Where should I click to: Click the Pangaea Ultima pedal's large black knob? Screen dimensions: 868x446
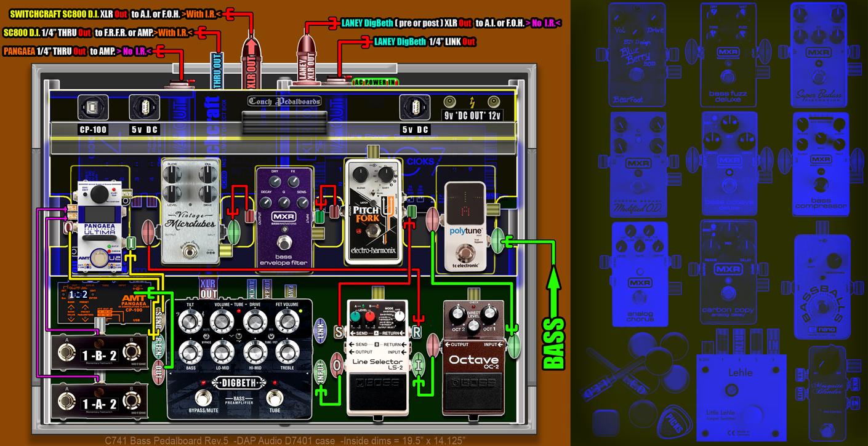click(x=98, y=194)
